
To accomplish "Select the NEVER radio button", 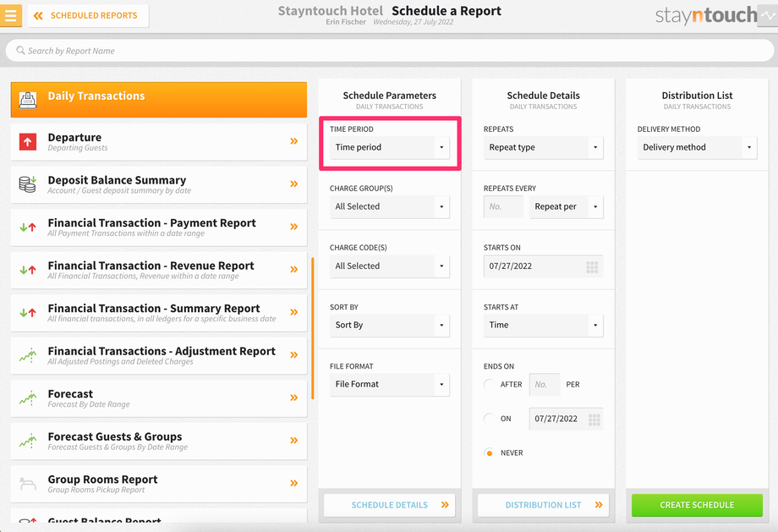I will pyautogui.click(x=490, y=452).
